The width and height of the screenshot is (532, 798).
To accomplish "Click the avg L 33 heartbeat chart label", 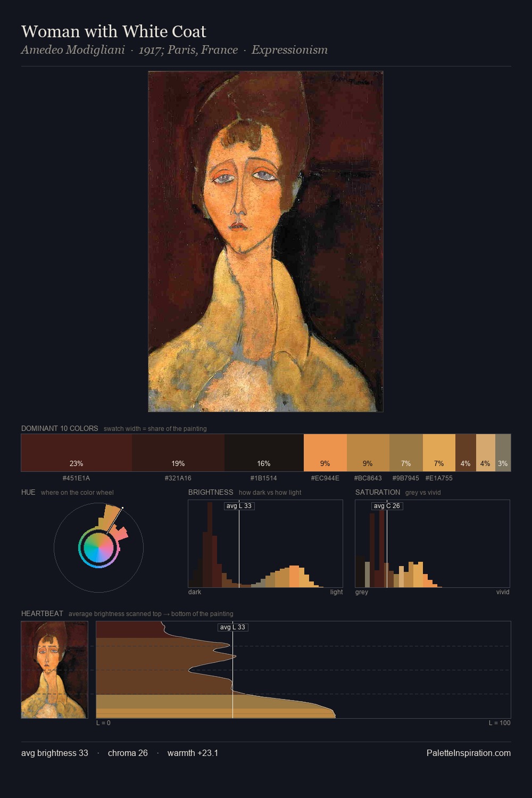I will tap(233, 627).
